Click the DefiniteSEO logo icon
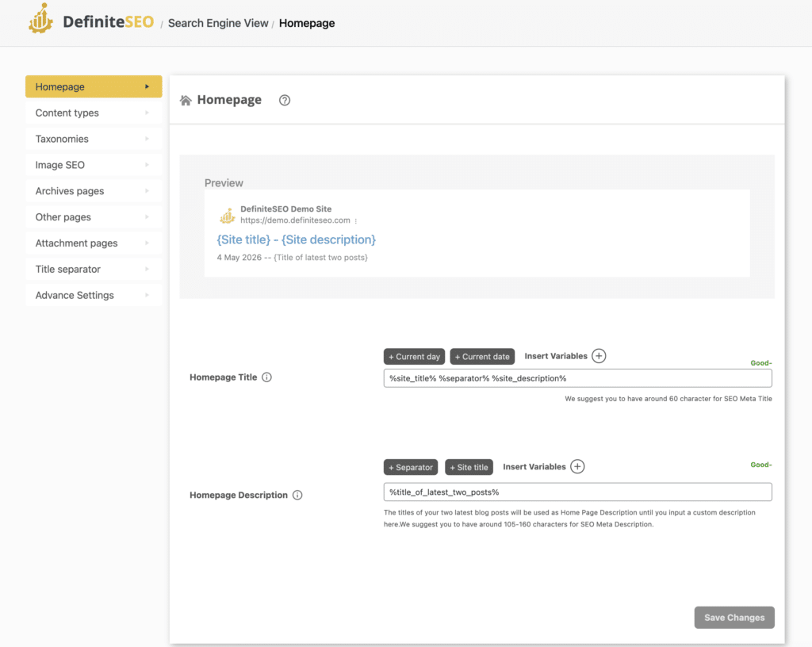Viewport: 812px width, 647px height. tap(41, 19)
